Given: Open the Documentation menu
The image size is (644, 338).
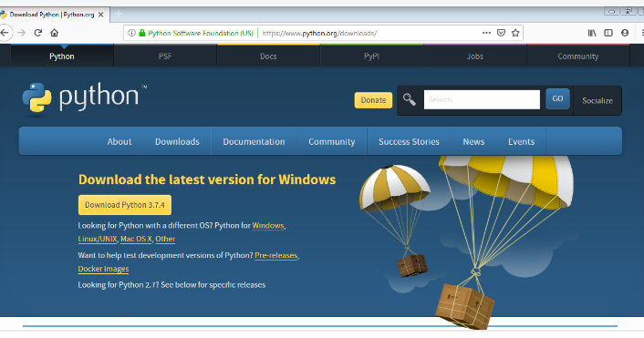Looking at the screenshot, I should click(254, 141).
